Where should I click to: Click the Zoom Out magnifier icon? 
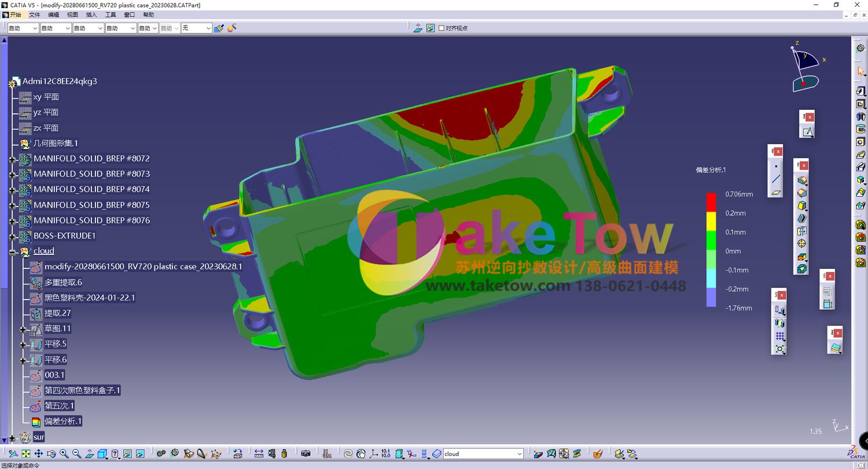(77, 454)
